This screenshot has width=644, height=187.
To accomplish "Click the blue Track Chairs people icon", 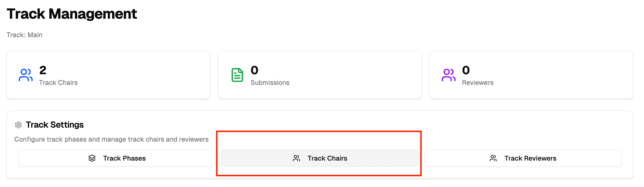I will pyautogui.click(x=26, y=75).
